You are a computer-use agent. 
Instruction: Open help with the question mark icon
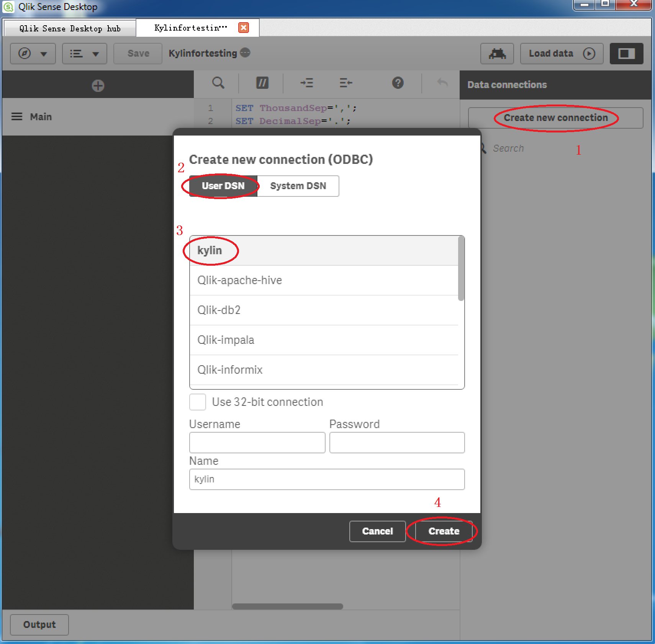pos(398,83)
